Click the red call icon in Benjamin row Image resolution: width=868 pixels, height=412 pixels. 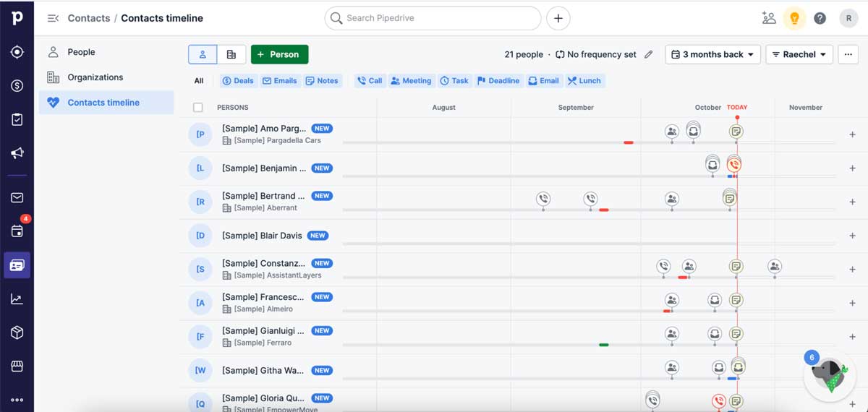tap(734, 165)
